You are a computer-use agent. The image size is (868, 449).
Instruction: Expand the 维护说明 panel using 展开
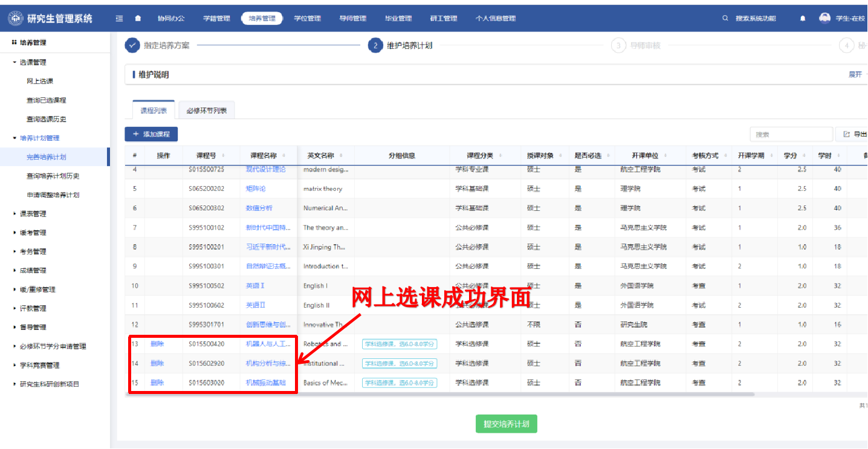[x=855, y=74]
